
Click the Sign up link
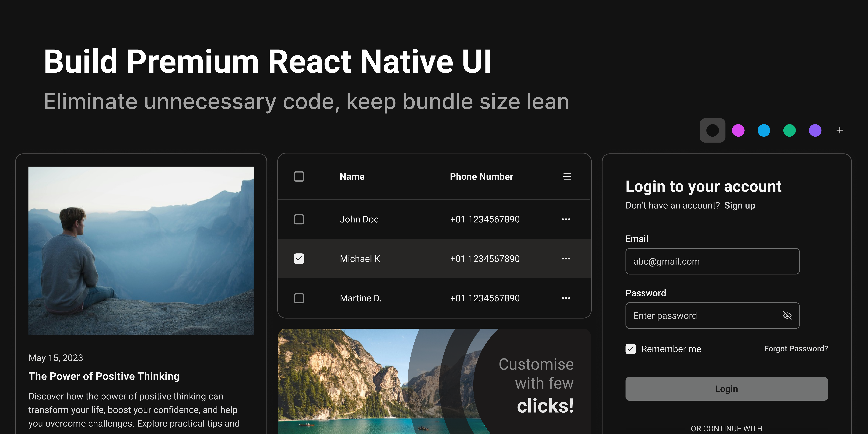pos(740,206)
